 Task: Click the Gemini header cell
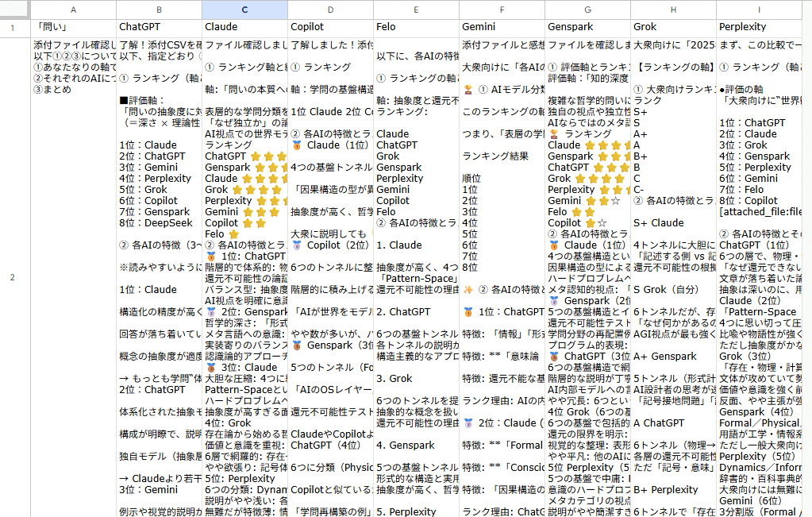(x=502, y=28)
